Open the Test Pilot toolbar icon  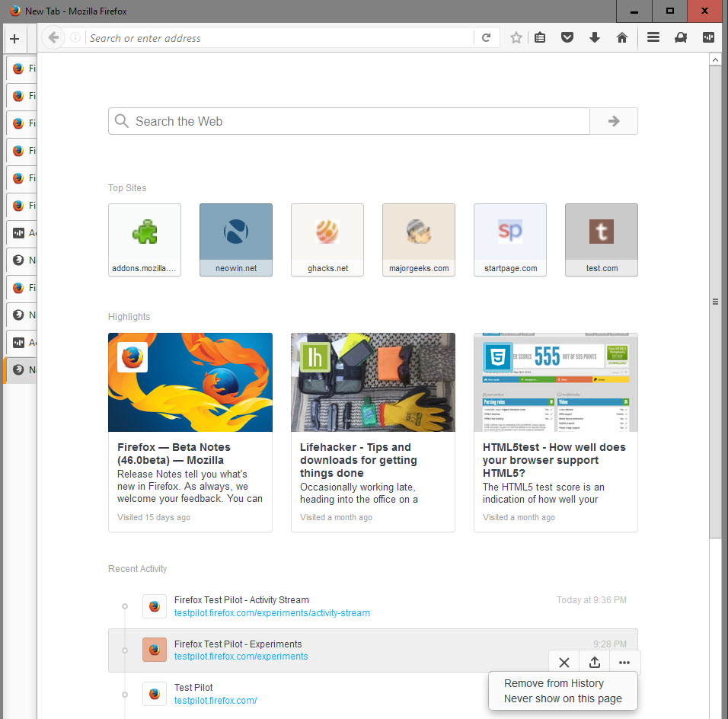[681, 37]
